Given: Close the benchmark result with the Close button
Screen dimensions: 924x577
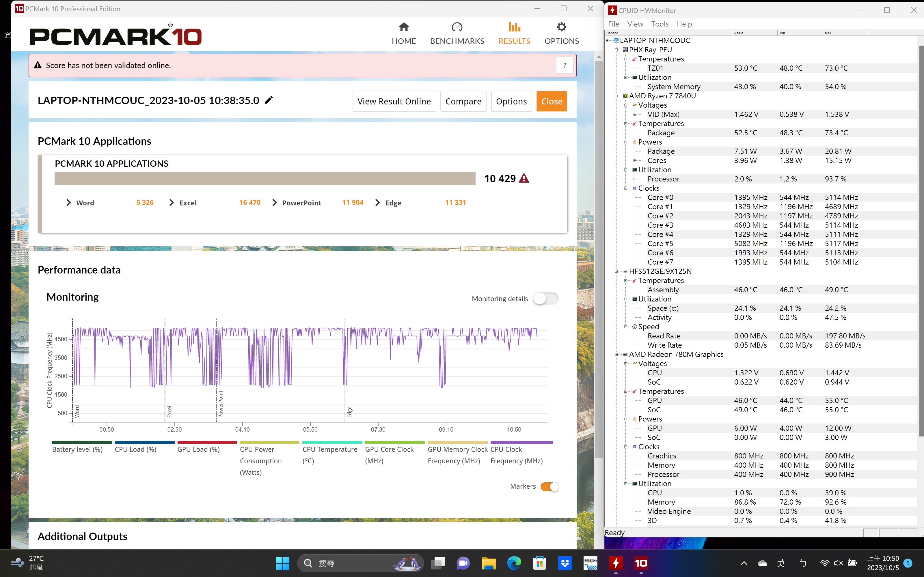Looking at the screenshot, I should pyautogui.click(x=551, y=101).
